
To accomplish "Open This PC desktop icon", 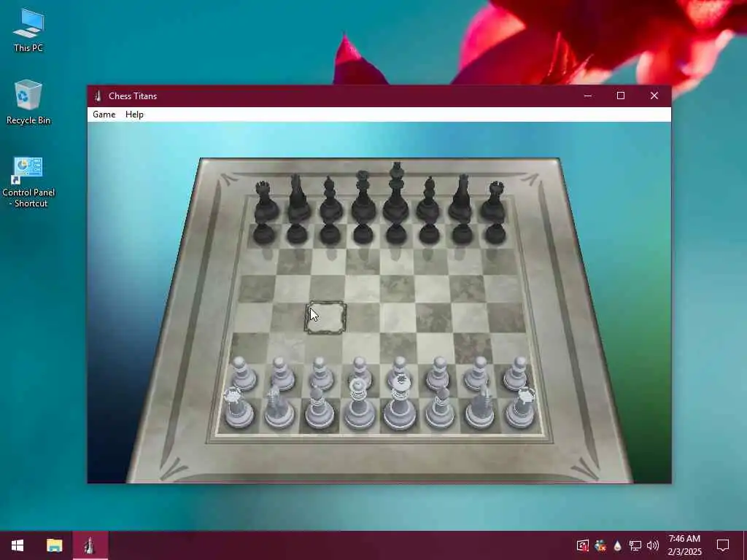I will (28, 31).
